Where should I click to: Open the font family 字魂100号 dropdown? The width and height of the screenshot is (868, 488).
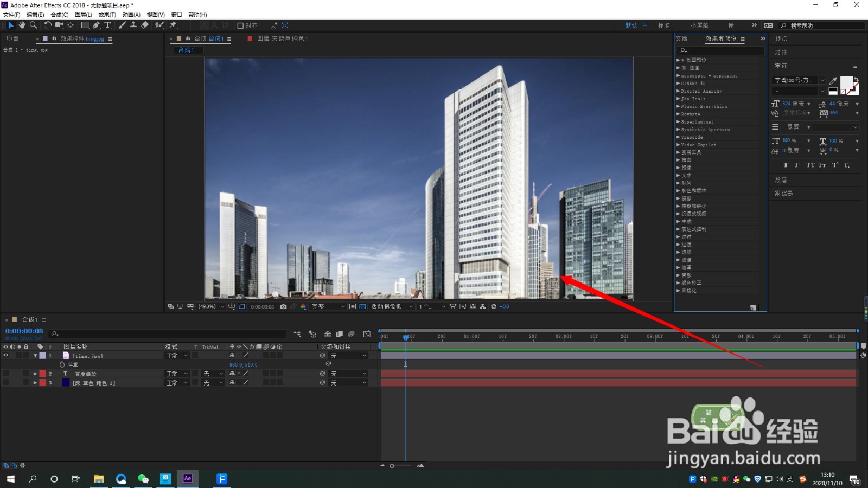pyautogui.click(x=799, y=80)
